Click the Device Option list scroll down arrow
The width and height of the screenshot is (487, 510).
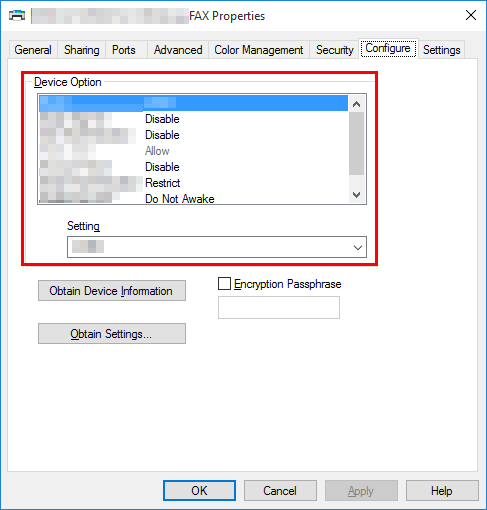click(x=356, y=194)
